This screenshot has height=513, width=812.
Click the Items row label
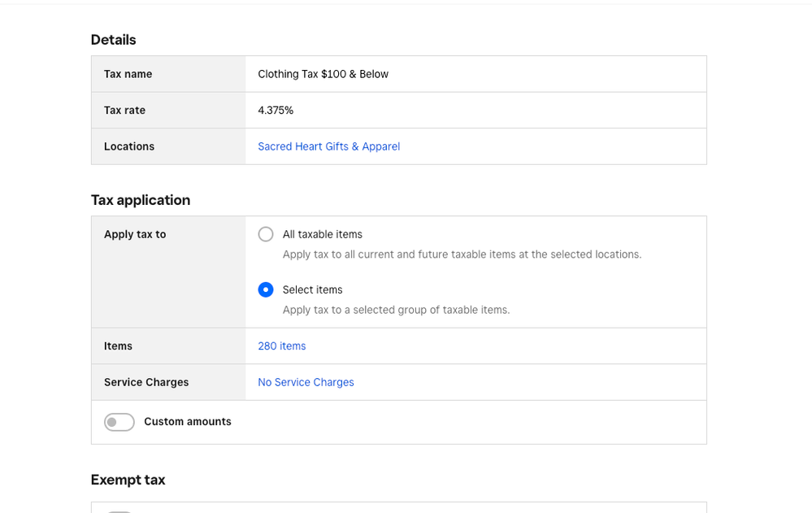pyautogui.click(x=118, y=346)
